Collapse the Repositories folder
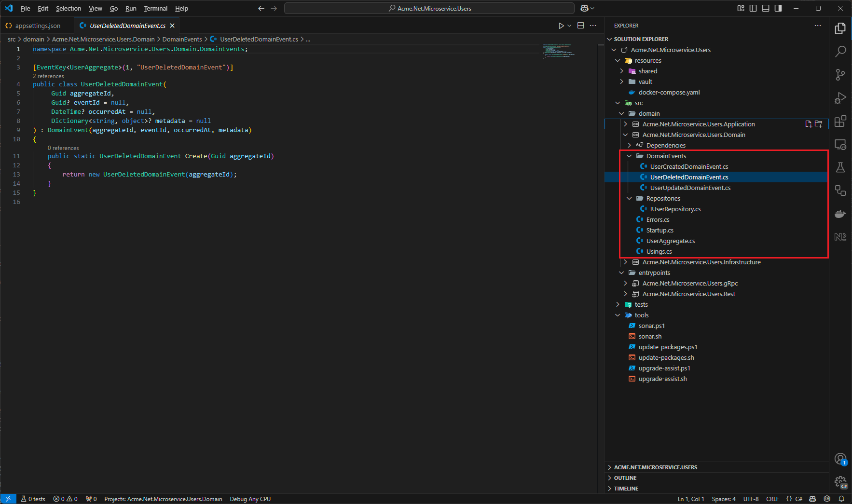The image size is (852, 504). 629,198
